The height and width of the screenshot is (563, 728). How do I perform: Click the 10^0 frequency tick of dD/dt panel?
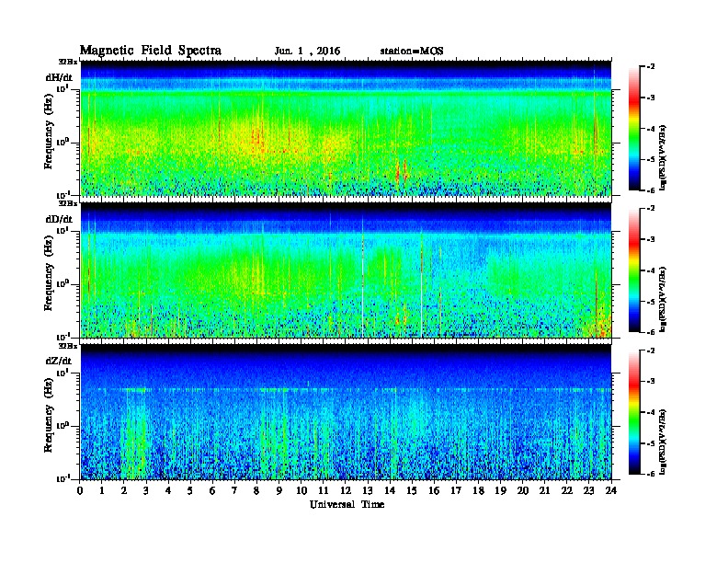pyautogui.click(x=63, y=283)
